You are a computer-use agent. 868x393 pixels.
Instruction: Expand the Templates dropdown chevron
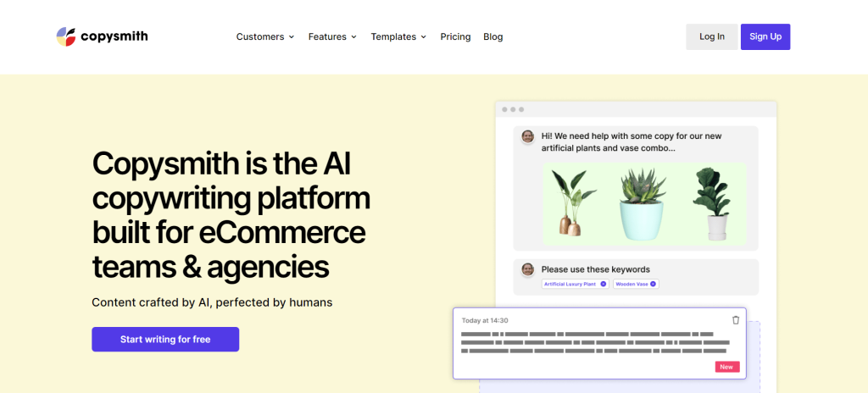click(x=424, y=37)
